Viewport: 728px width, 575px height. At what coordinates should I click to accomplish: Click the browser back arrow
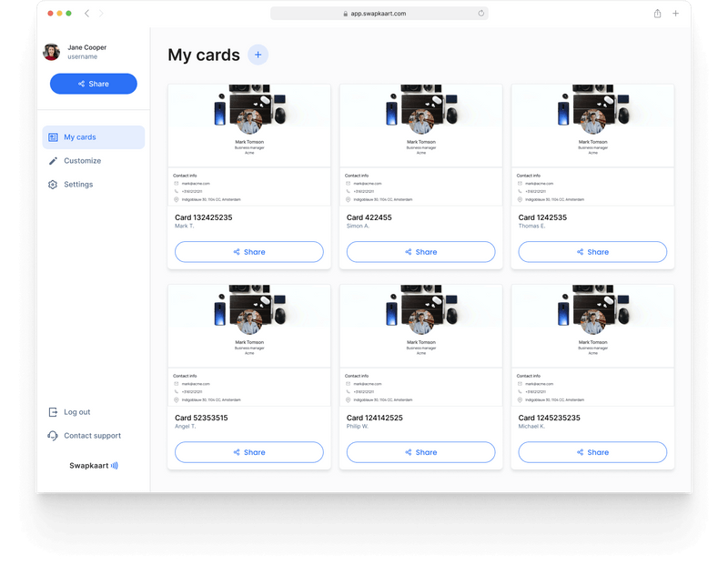point(86,14)
